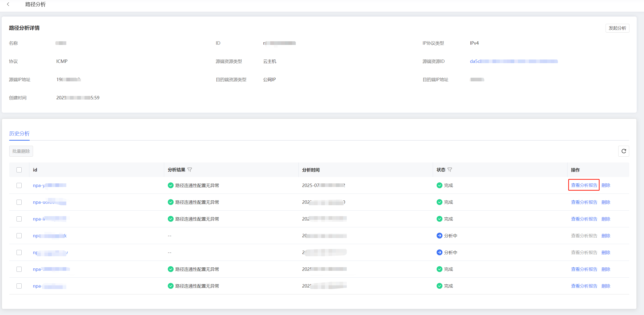View 查看分析报告 in the sixth row
The height and width of the screenshot is (315, 644).
click(584, 269)
